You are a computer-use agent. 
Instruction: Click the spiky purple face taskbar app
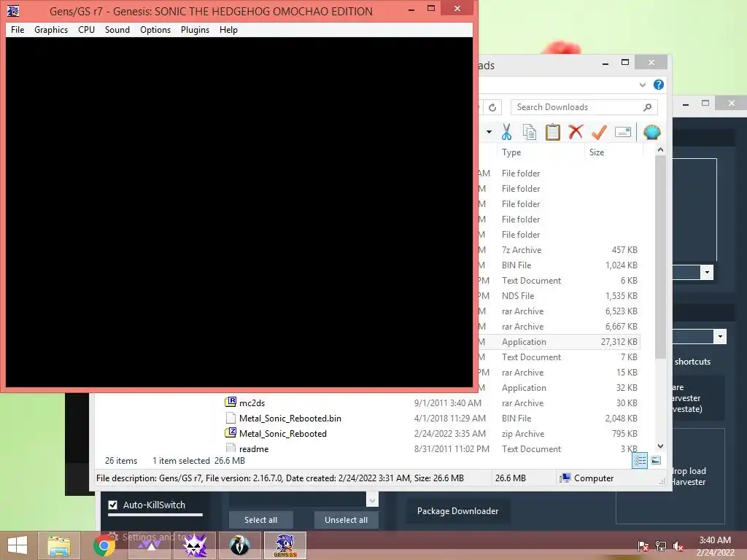[195, 545]
